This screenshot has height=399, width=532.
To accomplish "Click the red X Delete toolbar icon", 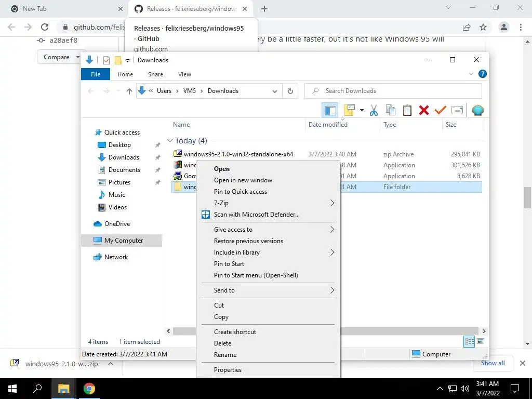I will 424,110.
